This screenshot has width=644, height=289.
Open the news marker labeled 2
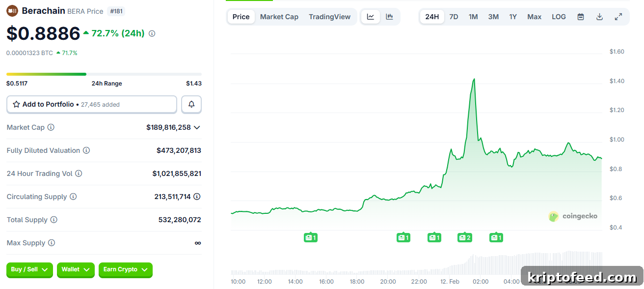pyautogui.click(x=465, y=238)
